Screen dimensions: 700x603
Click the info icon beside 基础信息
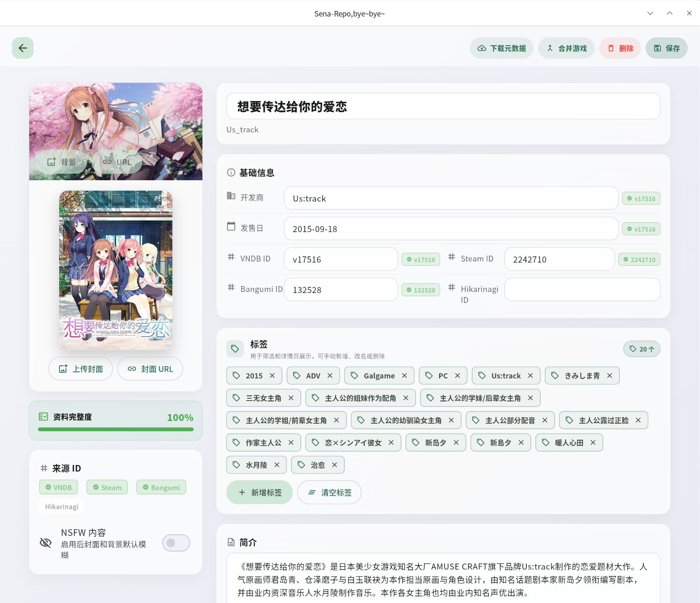231,172
